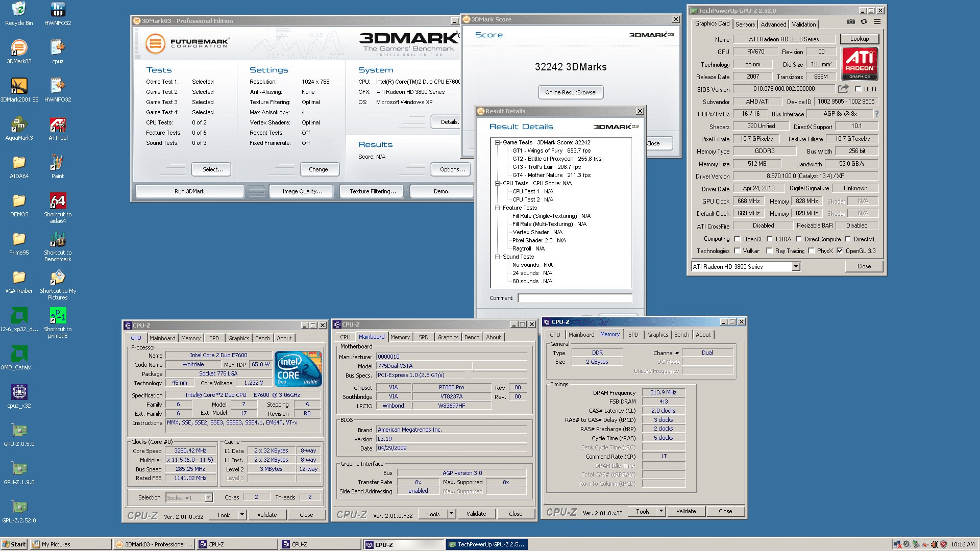The height and width of the screenshot is (551, 980).
Task: Open the Socket #1 selection dropdown
Action: (208, 497)
